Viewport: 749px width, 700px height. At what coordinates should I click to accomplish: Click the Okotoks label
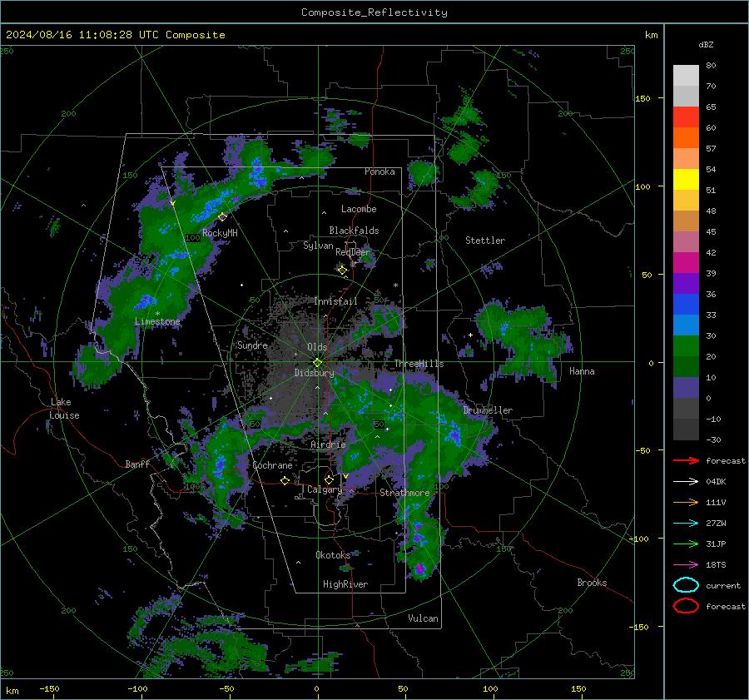coord(333,555)
